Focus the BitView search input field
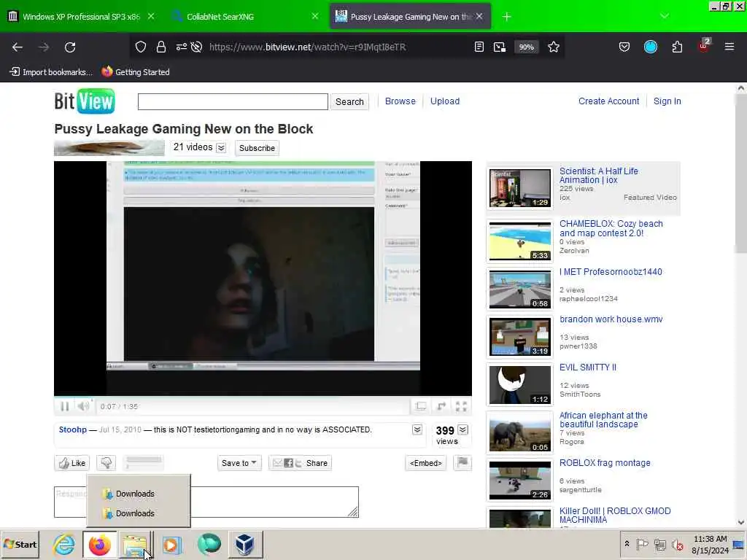Image resolution: width=747 pixels, height=560 pixels. point(233,101)
